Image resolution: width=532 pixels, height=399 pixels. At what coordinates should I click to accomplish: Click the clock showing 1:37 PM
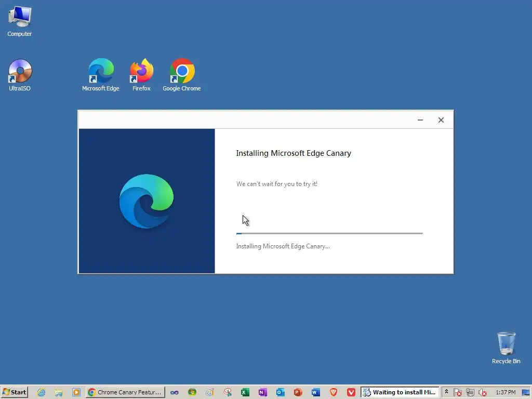tap(506, 392)
